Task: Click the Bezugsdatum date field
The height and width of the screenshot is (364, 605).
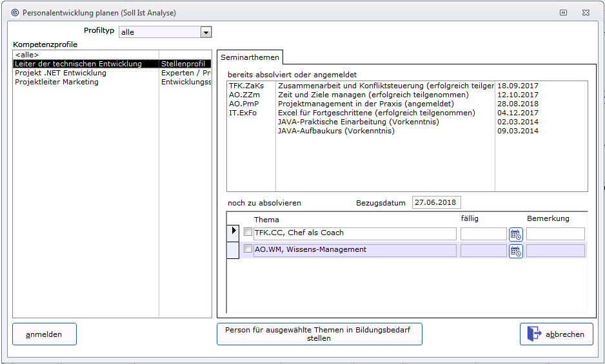Action: (x=436, y=202)
